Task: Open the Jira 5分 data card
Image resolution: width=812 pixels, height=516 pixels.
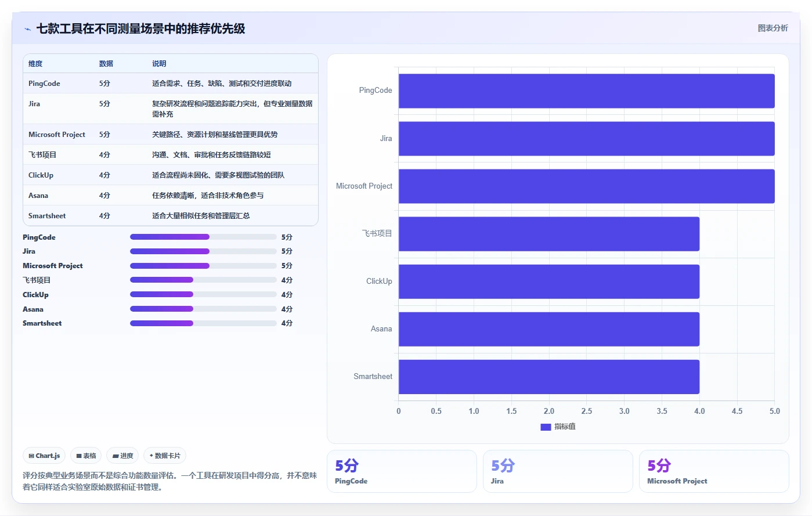Action: [x=558, y=471]
